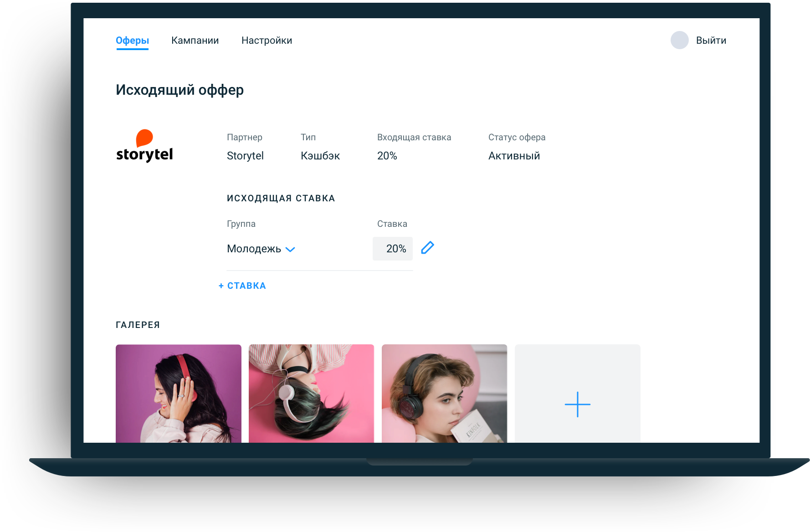Click the Активный status label

point(514,155)
